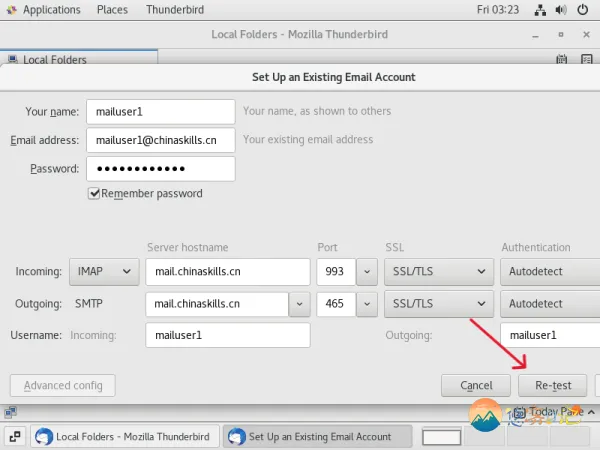Click the Email address input field

tap(160, 140)
